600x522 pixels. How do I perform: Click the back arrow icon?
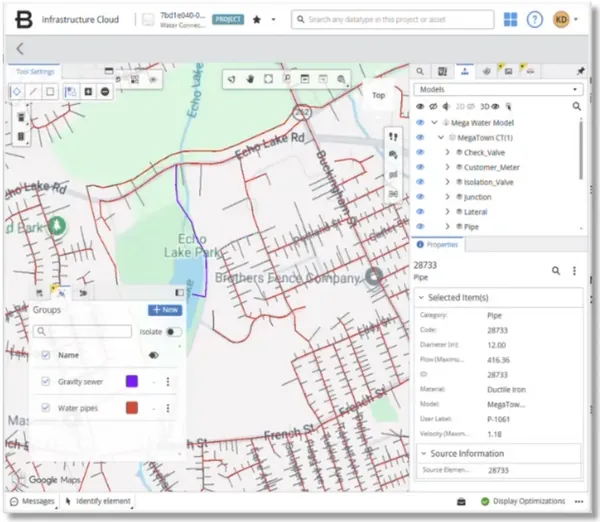click(20, 49)
